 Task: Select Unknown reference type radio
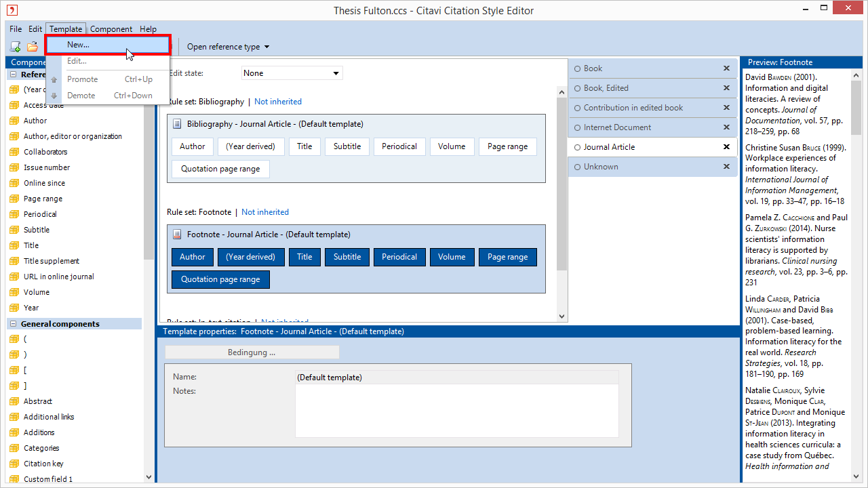(578, 167)
